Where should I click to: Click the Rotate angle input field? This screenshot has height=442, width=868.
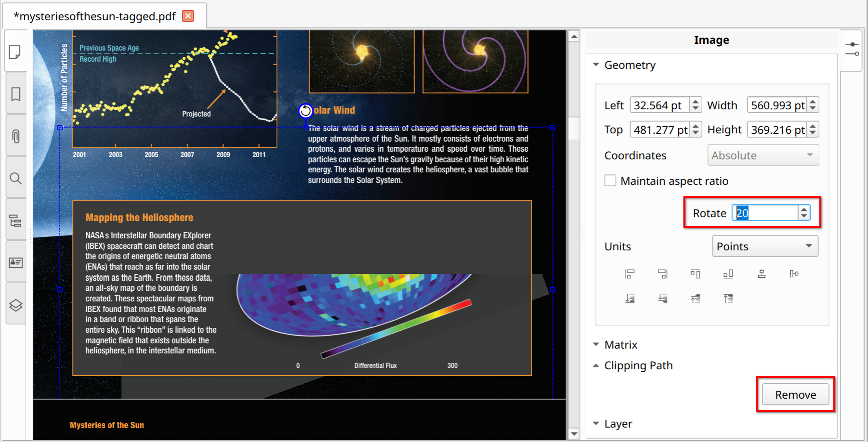coord(765,213)
